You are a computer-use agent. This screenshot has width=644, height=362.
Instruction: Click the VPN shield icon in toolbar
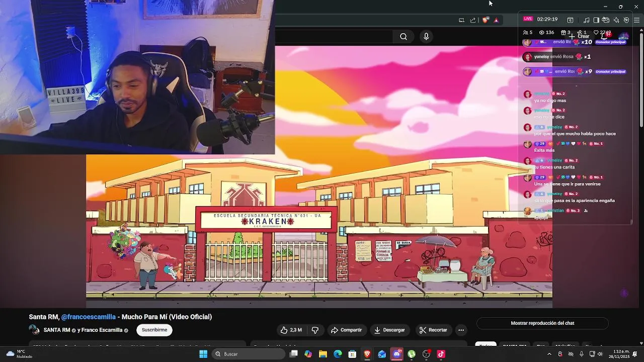pyautogui.click(x=626, y=20)
